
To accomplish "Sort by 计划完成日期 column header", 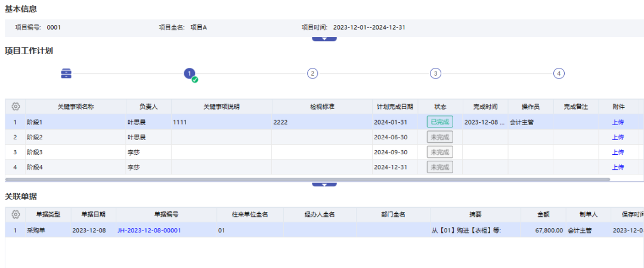I will click(395, 107).
